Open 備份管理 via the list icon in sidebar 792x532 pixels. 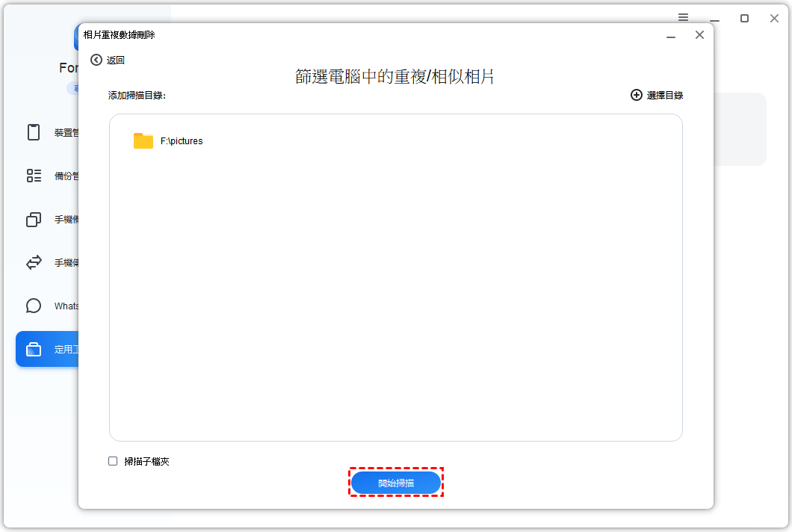34,176
